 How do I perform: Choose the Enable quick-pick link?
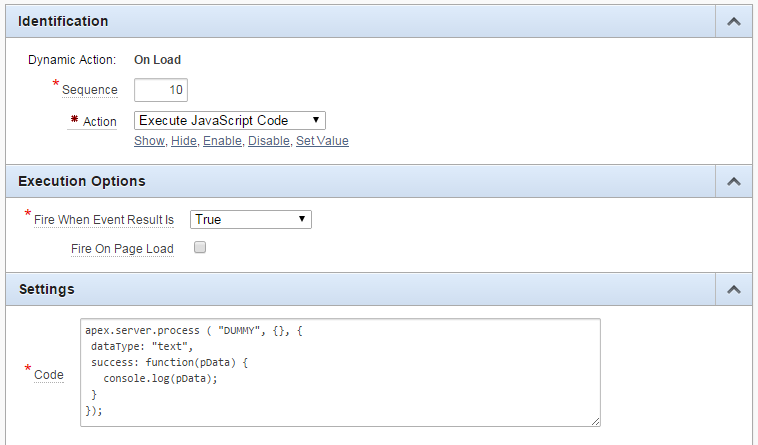coord(222,141)
